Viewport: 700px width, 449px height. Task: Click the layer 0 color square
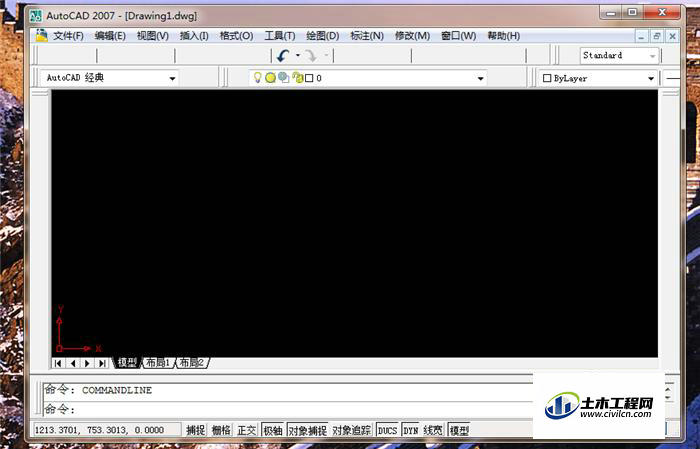[309, 78]
